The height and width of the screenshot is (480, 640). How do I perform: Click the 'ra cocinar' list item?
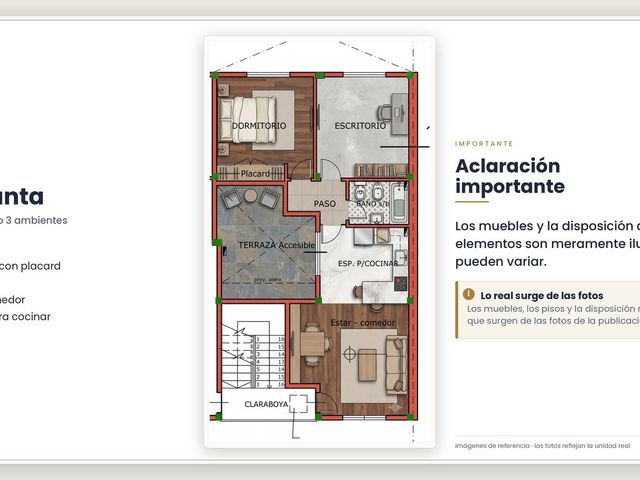pyautogui.click(x=25, y=317)
